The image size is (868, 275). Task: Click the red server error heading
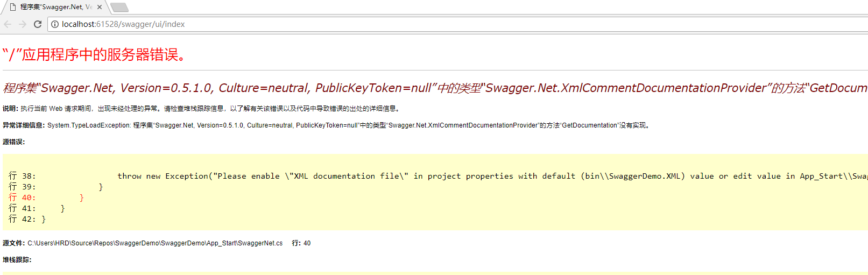tap(94, 54)
